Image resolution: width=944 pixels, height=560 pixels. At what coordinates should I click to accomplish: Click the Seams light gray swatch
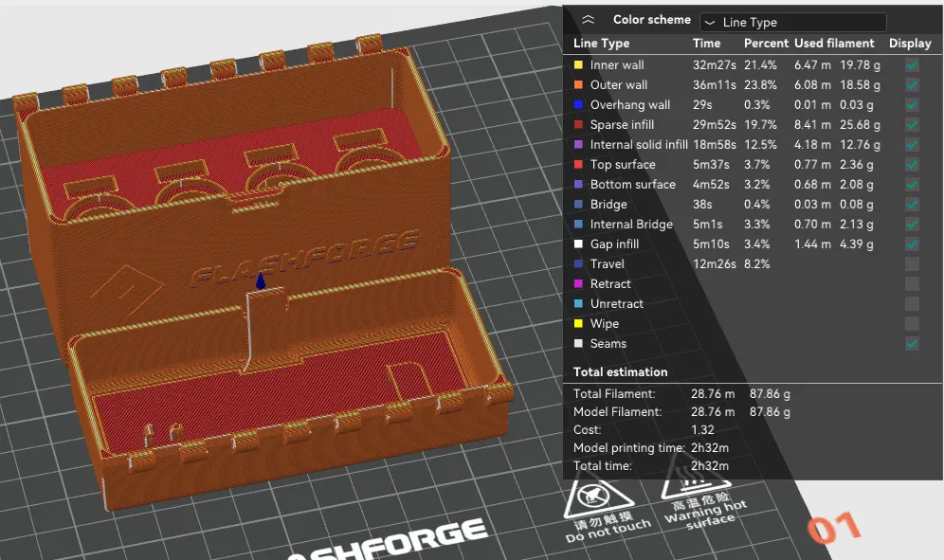578,343
